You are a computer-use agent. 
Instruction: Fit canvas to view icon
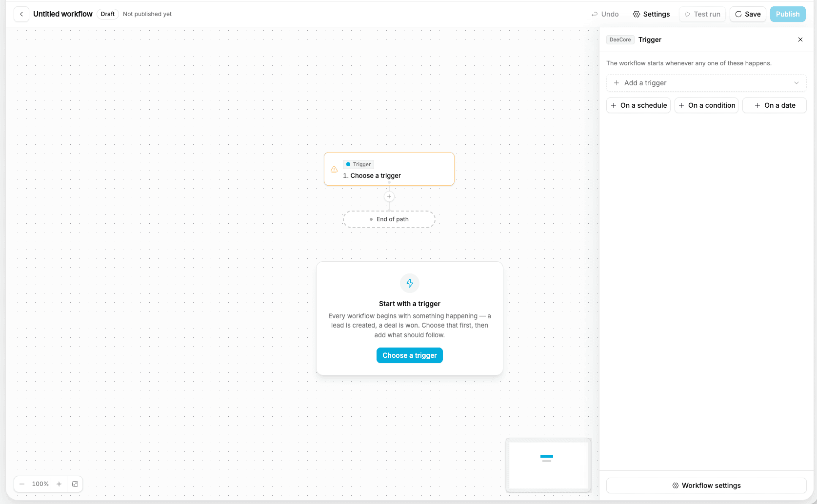(x=75, y=484)
